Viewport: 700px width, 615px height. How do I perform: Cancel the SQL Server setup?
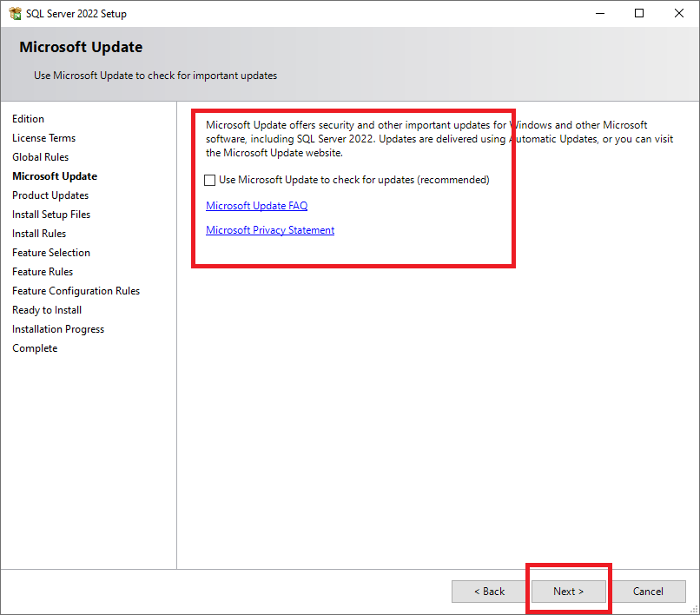pyautogui.click(x=648, y=592)
